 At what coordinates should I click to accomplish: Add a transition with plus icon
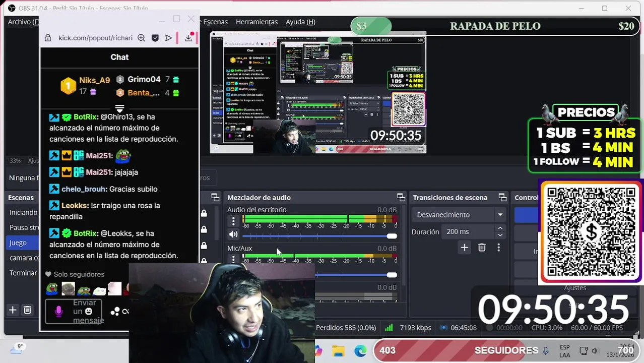click(465, 248)
